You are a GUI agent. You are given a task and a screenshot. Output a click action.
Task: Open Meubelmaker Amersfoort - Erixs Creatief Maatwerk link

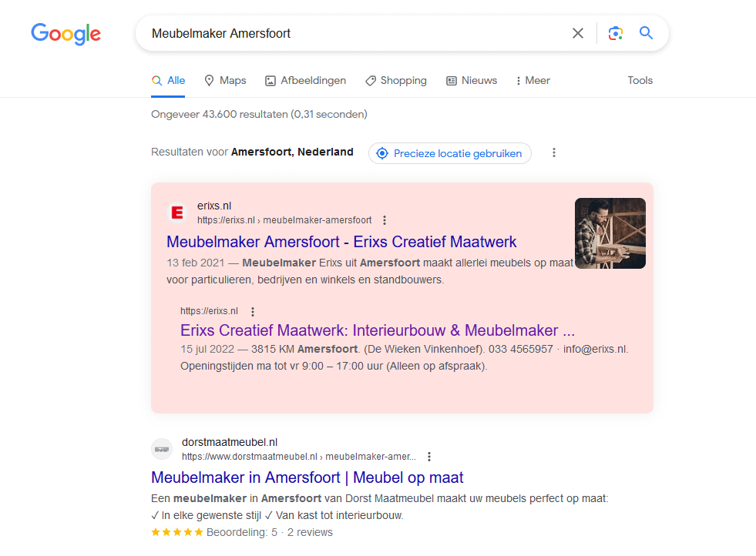coord(341,242)
